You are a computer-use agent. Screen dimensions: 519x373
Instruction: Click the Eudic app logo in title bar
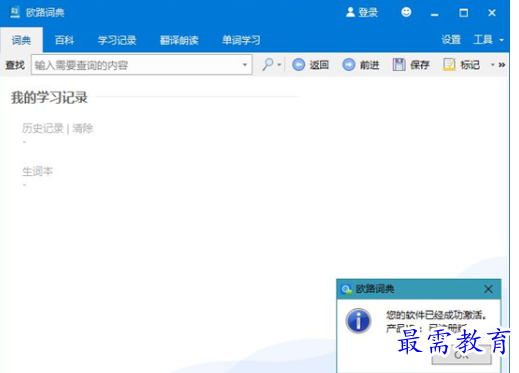[x=15, y=12]
